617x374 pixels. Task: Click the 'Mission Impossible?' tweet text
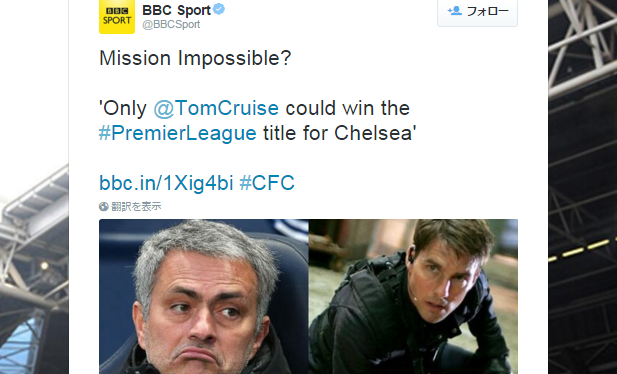(x=195, y=58)
